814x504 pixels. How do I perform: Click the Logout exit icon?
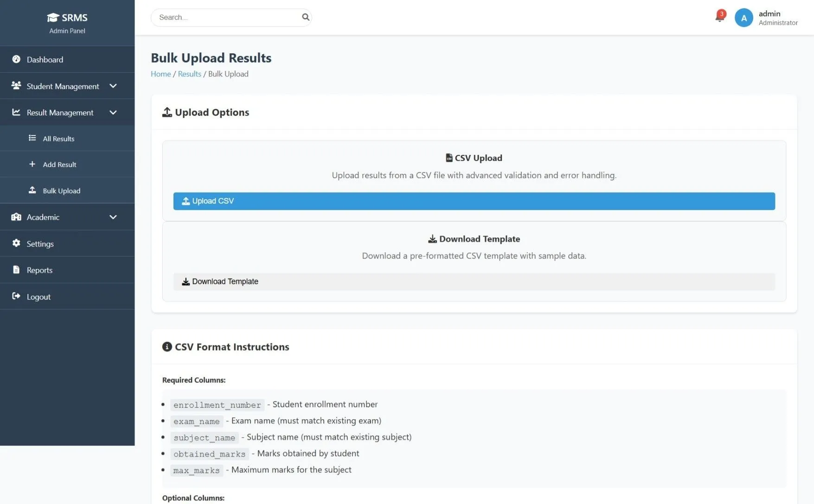pyautogui.click(x=16, y=296)
